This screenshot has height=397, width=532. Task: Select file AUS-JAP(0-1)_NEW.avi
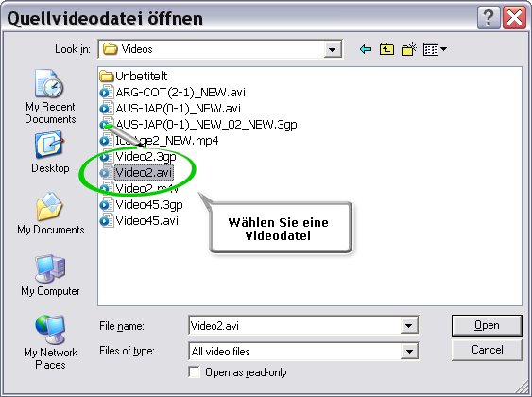tap(170, 109)
